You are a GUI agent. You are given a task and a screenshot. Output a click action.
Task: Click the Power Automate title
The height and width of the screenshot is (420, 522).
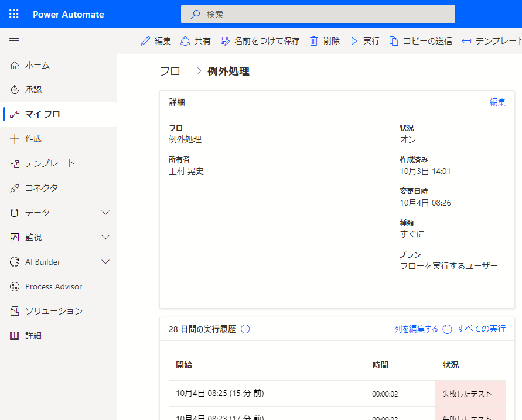coord(68,14)
